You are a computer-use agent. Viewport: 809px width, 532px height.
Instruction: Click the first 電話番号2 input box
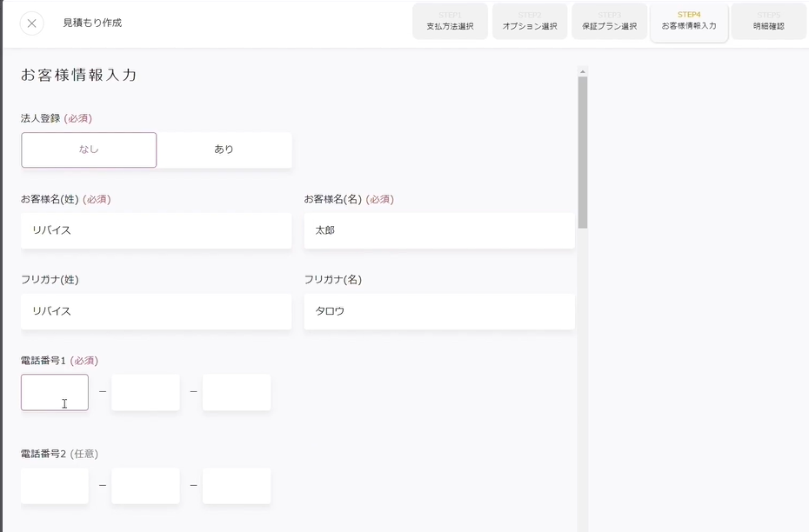[54, 486]
